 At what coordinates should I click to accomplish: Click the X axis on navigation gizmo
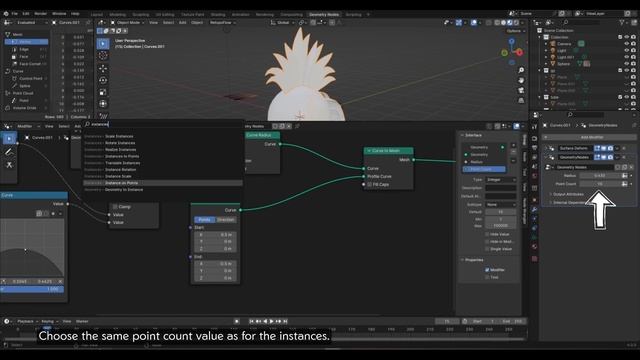coord(519,53)
